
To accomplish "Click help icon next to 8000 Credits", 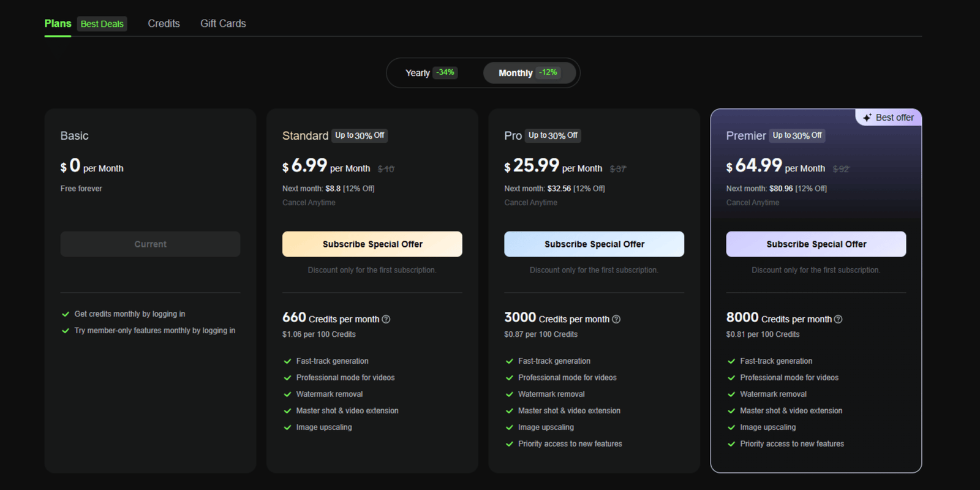I will pos(838,319).
